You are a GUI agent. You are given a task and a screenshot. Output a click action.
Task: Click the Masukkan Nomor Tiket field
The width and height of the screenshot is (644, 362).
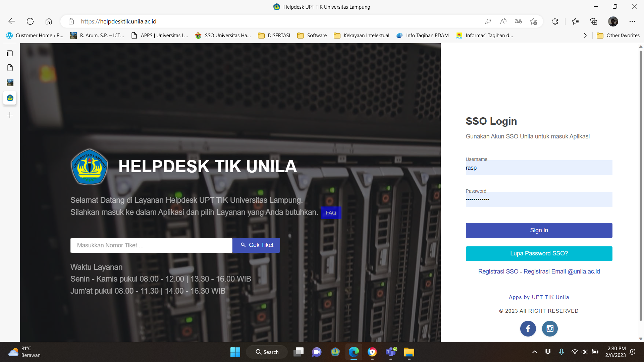point(151,245)
